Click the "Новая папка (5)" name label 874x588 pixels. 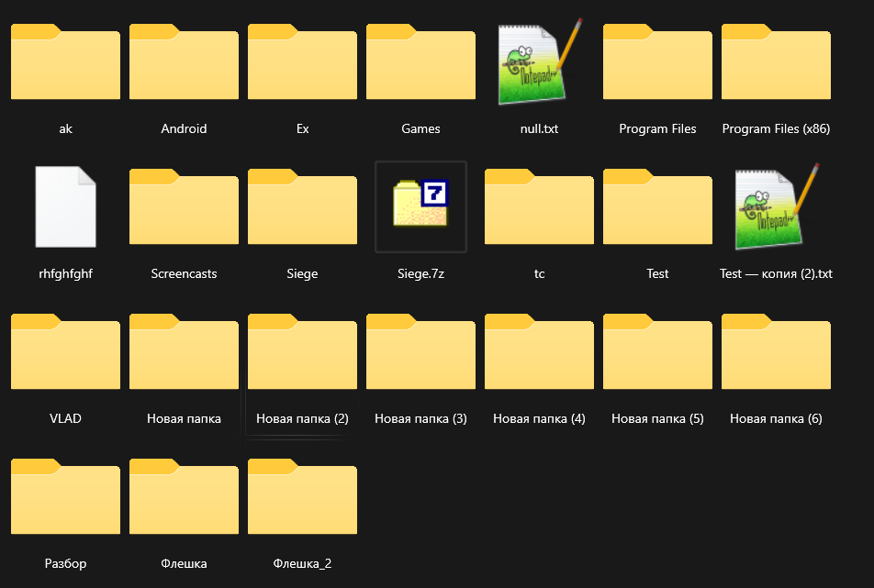[657, 418]
